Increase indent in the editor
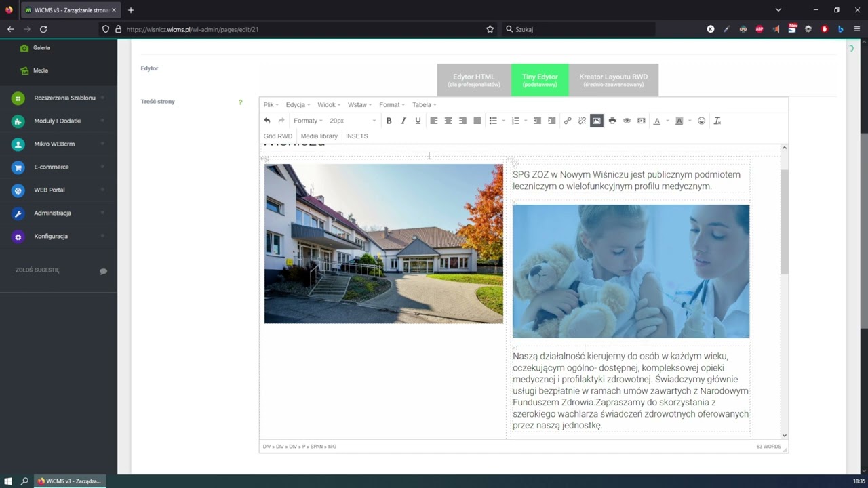This screenshot has height=488, width=868. click(551, 121)
